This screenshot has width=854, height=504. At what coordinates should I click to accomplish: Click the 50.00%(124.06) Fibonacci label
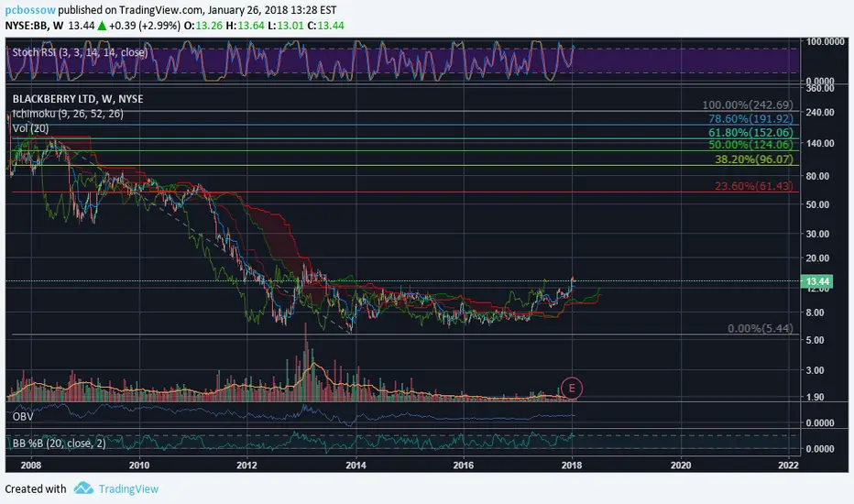pyautogui.click(x=750, y=145)
